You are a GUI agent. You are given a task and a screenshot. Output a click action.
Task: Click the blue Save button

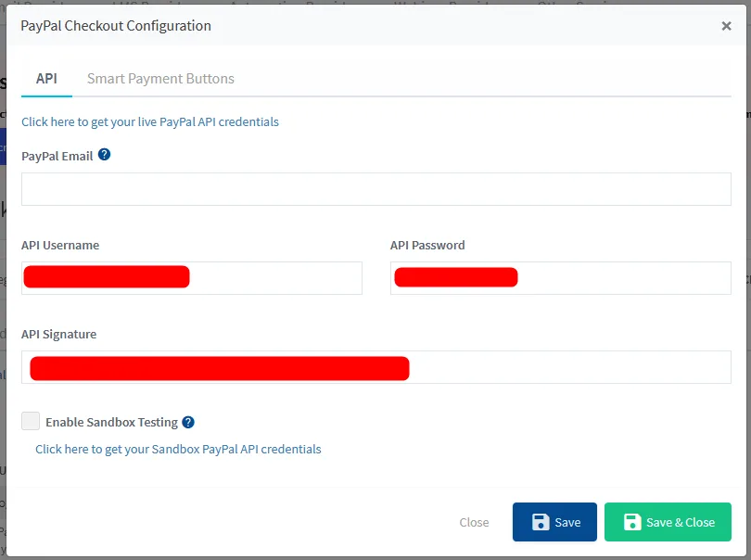pyautogui.click(x=554, y=522)
